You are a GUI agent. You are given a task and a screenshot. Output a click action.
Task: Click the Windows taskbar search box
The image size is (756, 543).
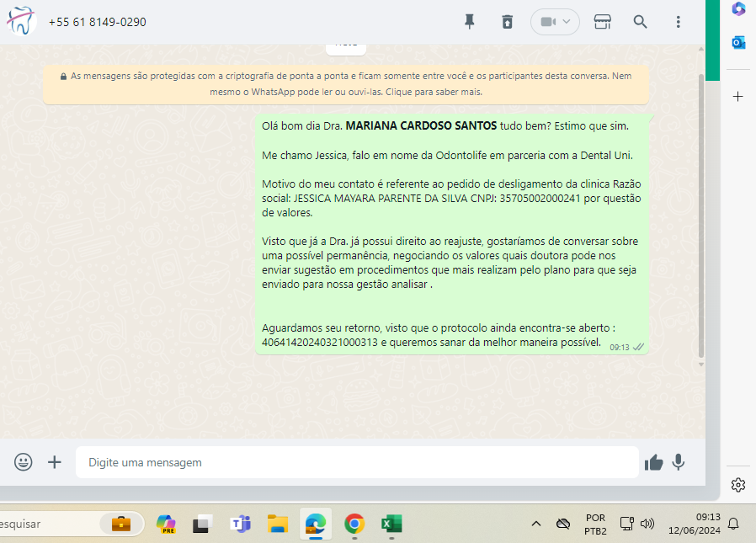pos(72,524)
